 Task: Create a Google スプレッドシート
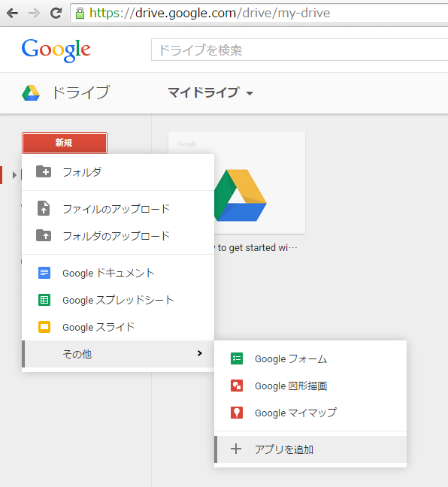click(118, 300)
